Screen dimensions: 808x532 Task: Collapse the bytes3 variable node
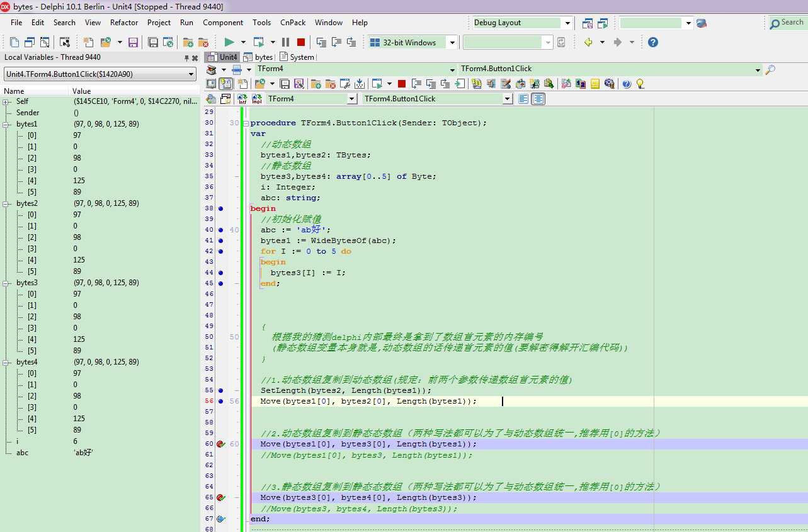[6, 283]
